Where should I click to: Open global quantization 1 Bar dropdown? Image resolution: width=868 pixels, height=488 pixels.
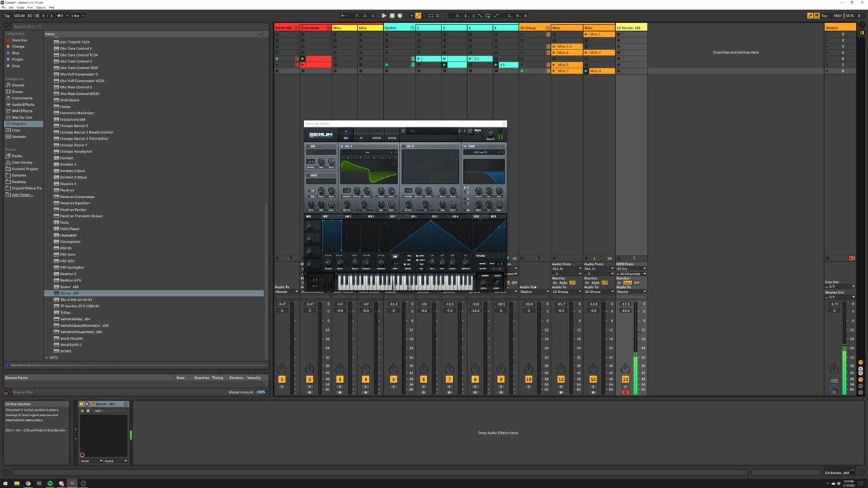pyautogui.click(x=77, y=16)
